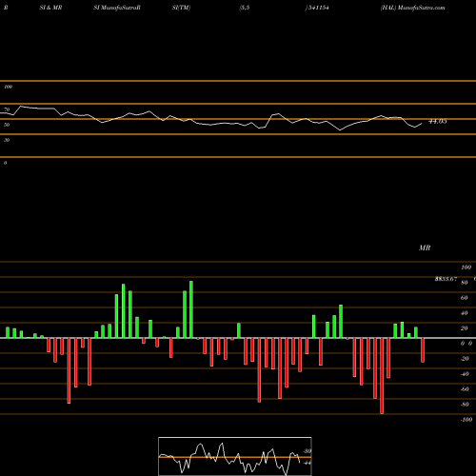
Task: Click the 60 label on MR axis
Action: 465,298
